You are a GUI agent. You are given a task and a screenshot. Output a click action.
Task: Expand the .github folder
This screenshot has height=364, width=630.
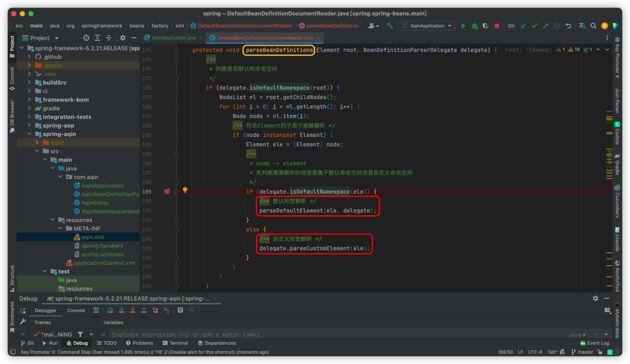pos(29,57)
